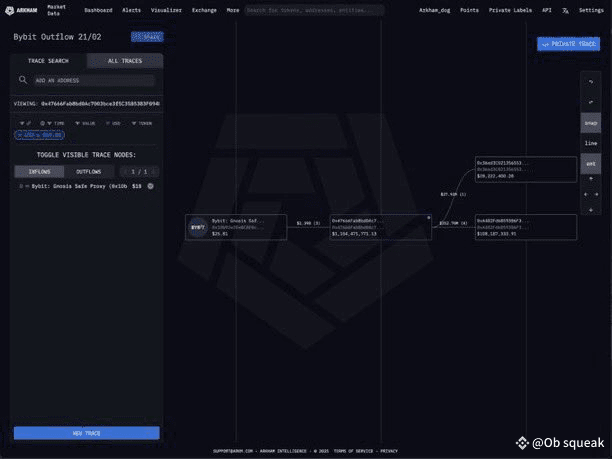This screenshot has height=459, width=612.
Task: Open the USD filter dropdown
Action: click(x=113, y=123)
